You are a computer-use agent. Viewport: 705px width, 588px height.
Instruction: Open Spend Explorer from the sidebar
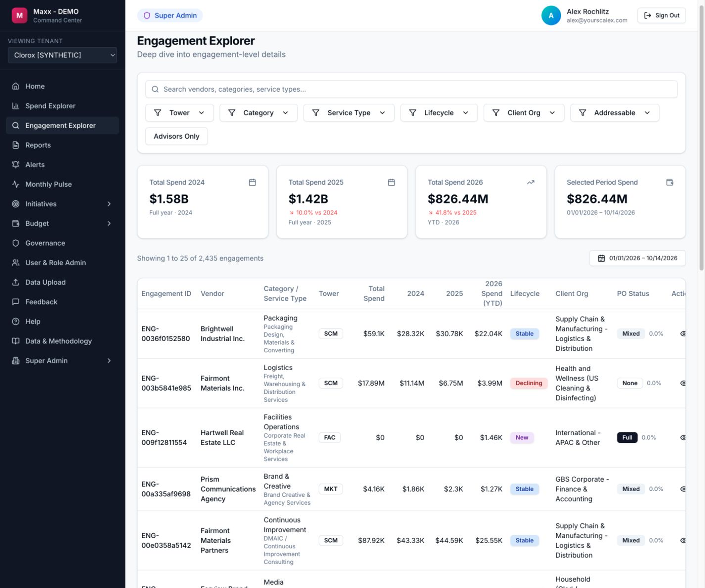click(62, 106)
